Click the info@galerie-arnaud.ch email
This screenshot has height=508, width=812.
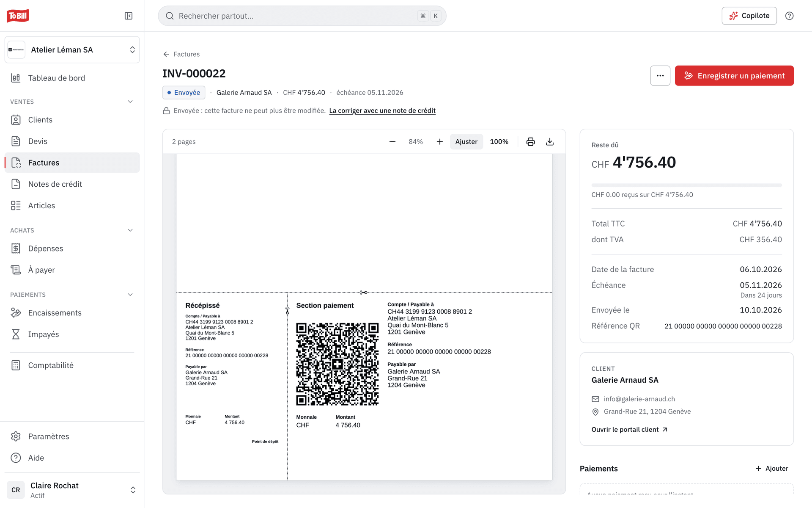[639, 399]
